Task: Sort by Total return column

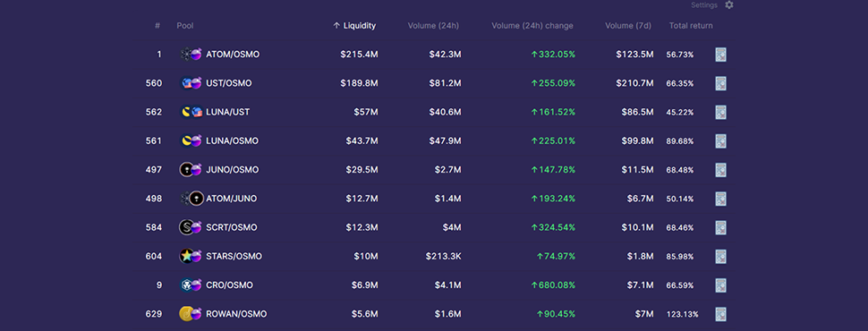Action: [x=691, y=25]
